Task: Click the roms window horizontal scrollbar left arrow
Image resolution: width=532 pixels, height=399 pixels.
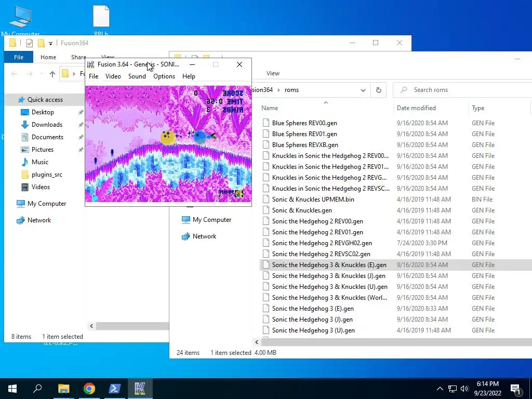Action: click(x=257, y=342)
